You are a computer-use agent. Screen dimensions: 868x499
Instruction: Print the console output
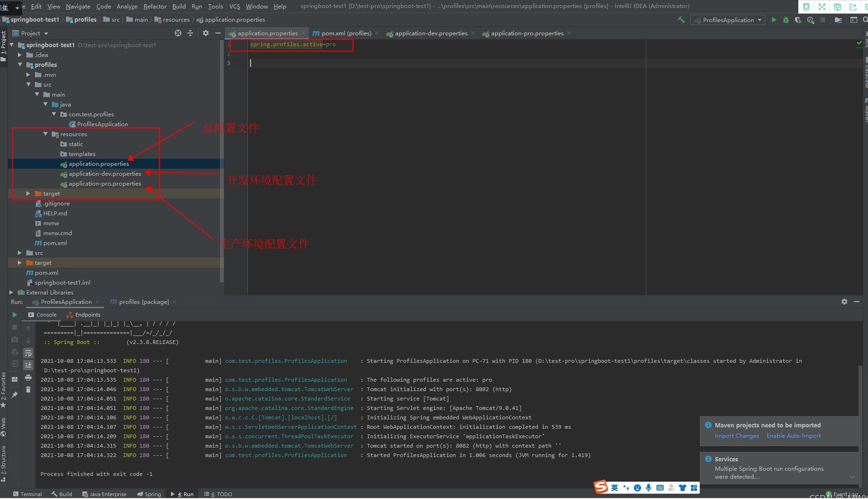(x=28, y=377)
